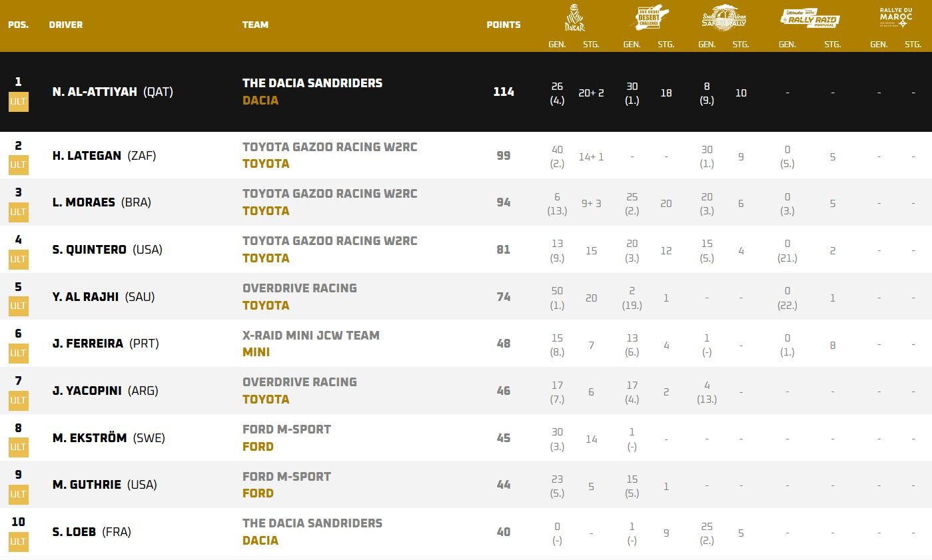
Task: Select the ULT badge beside H. Lategan
Action: click(19, 164)
